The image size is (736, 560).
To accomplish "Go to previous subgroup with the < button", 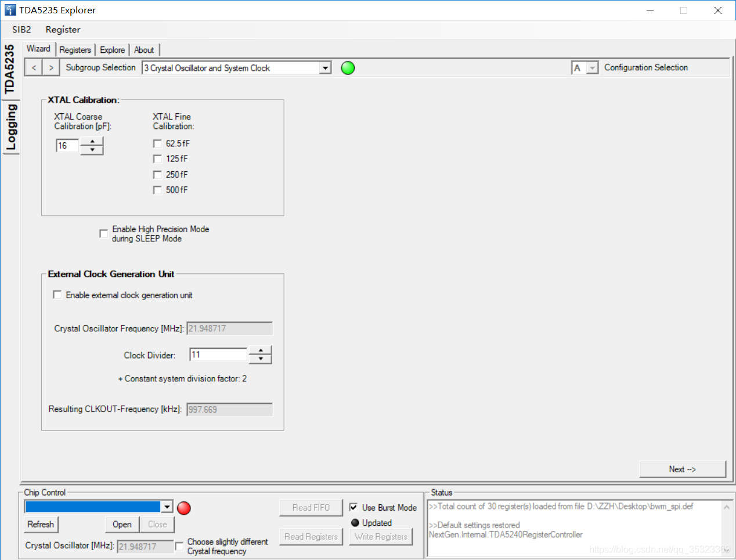I will 34,68.
